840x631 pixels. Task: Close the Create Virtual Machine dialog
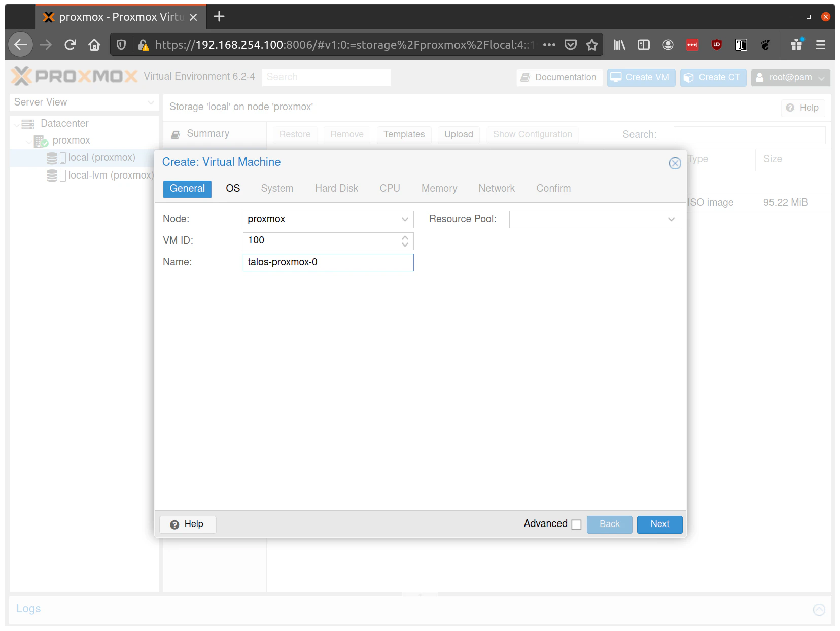point(675,163)
